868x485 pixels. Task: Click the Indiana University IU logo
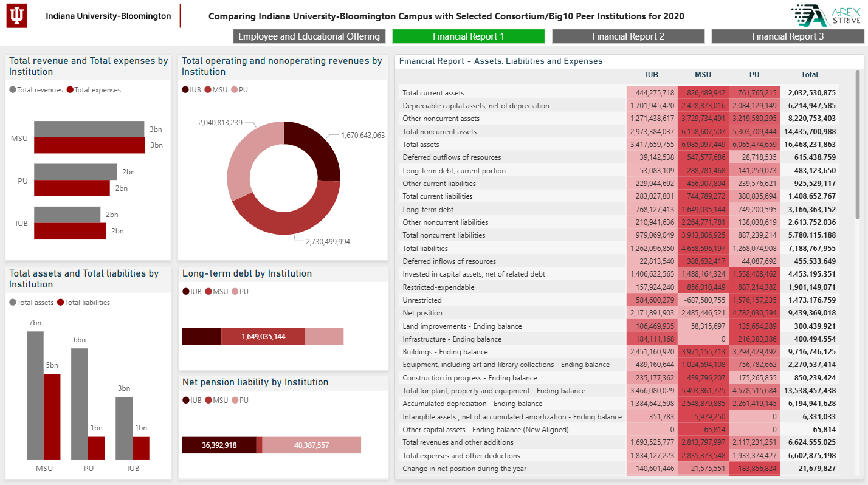pos(17,16)
